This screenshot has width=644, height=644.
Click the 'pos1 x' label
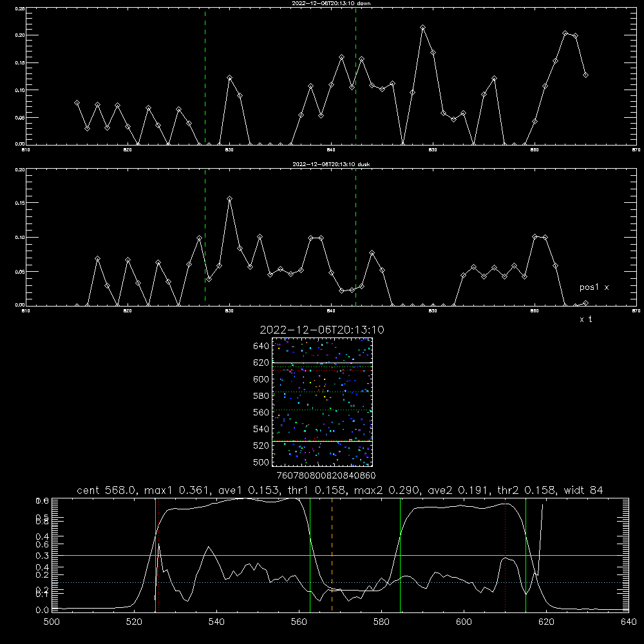coord(594,287)
